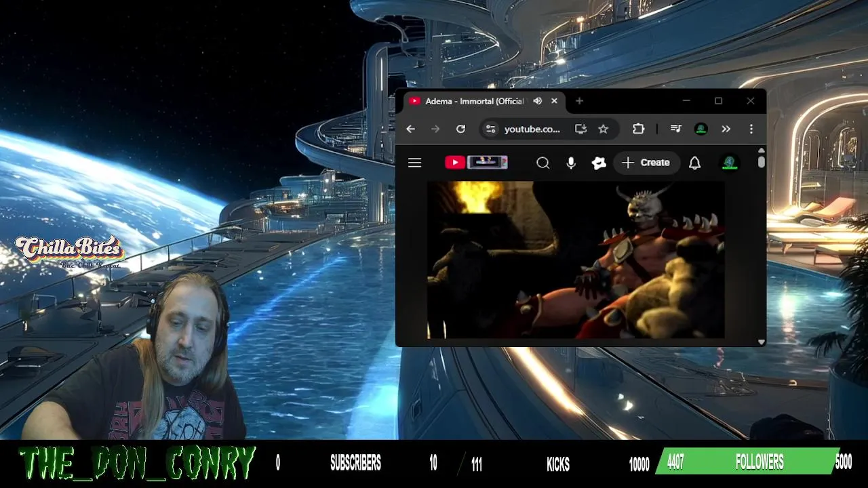Image resolution: width=868 pixels, height=488 pixels.
Task: Open the media controls toolbar icon
Action: 675,129
